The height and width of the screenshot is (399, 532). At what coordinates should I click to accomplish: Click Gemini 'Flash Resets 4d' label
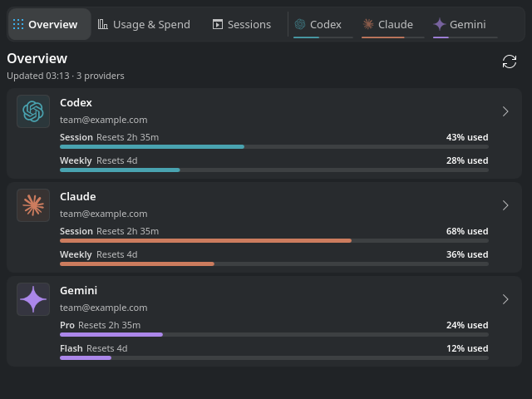94,348
